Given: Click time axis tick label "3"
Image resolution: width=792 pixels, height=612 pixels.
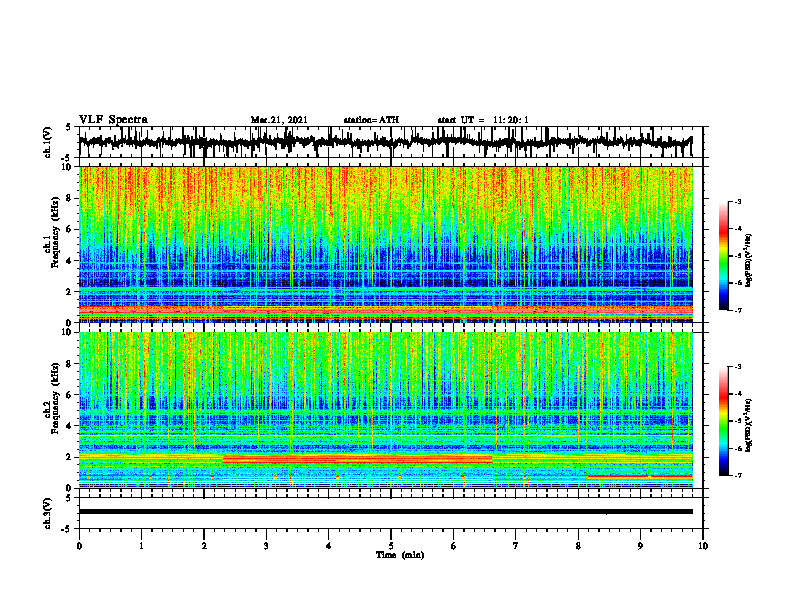Looking at the screenshot, I should [x=266, y=546].
